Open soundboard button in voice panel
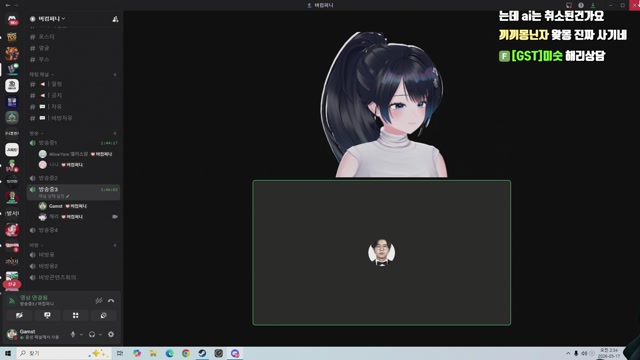This screenshot has width=640, height=360. 104,316
